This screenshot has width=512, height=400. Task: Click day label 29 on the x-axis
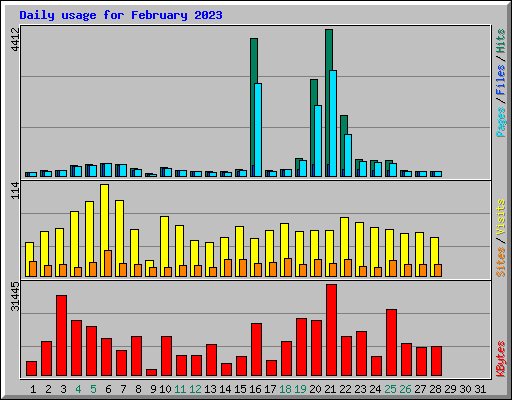click(450, 389)
